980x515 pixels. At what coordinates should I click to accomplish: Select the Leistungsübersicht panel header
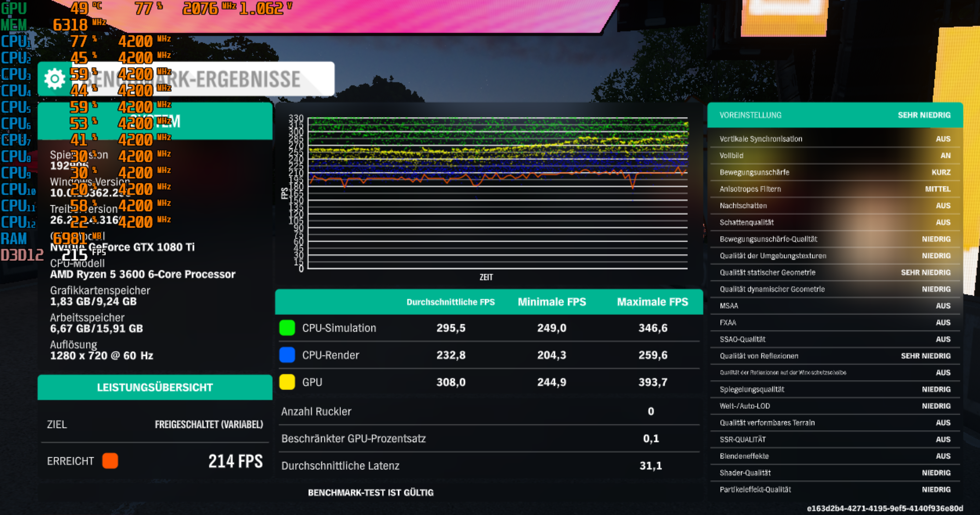pos(155,387)
